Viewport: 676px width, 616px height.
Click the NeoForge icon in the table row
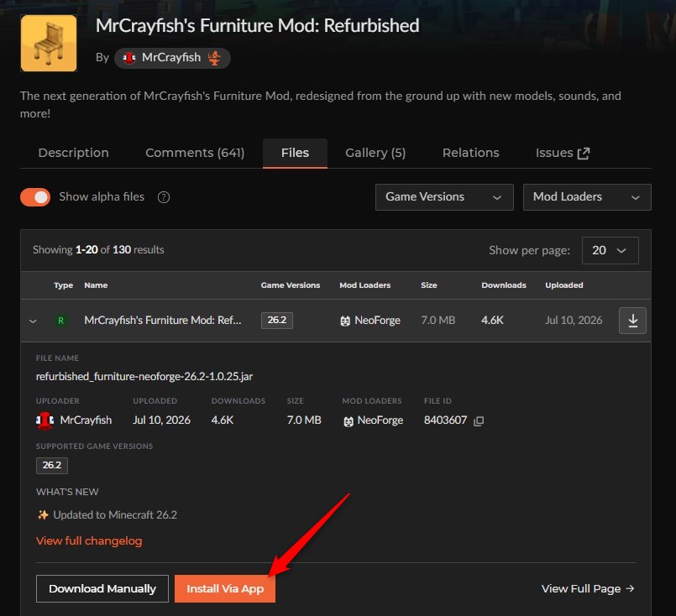click(x=345, y=321)
